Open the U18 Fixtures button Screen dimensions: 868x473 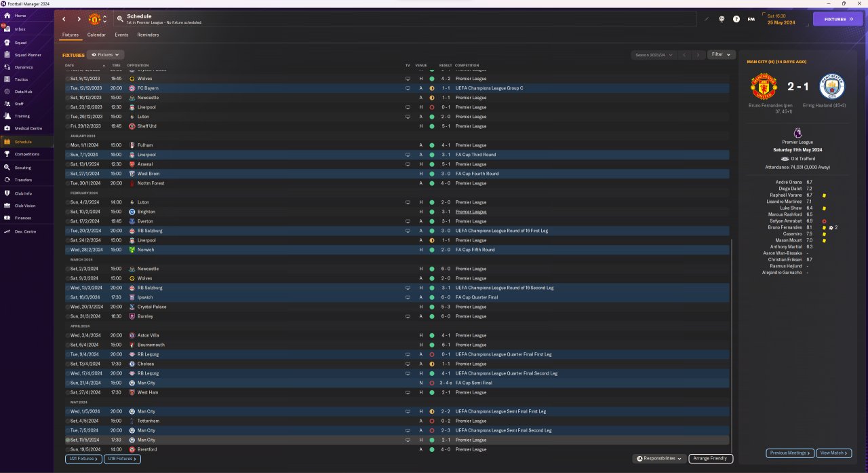click(122, 459)
